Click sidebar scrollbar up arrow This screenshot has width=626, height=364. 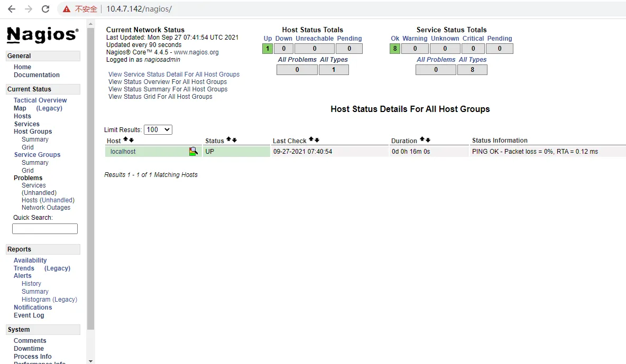tap(90, 24)
